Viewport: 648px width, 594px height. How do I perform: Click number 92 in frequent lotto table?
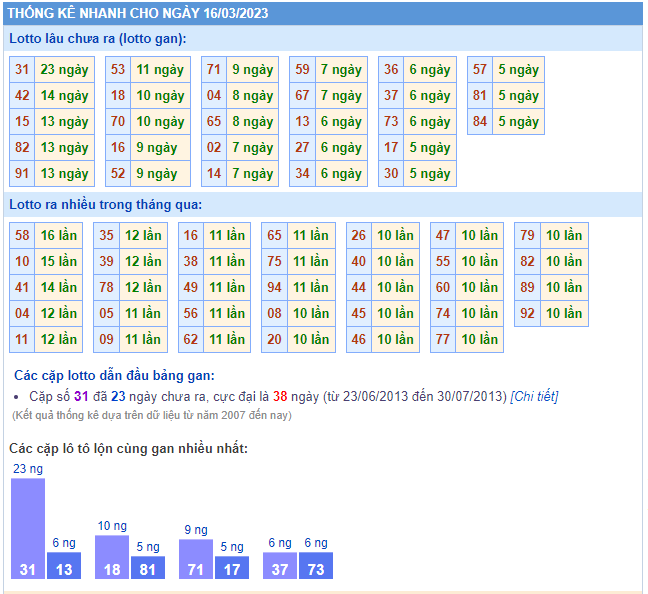click(527, 314)
